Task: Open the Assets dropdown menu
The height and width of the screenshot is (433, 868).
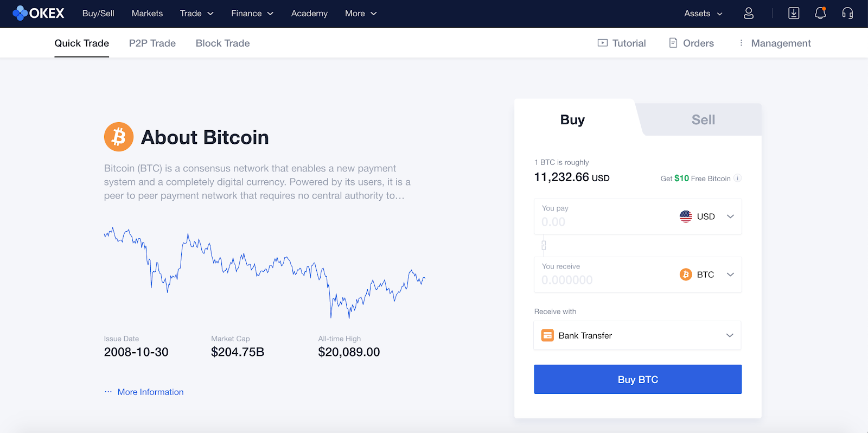Action: (x=703, y=13)
